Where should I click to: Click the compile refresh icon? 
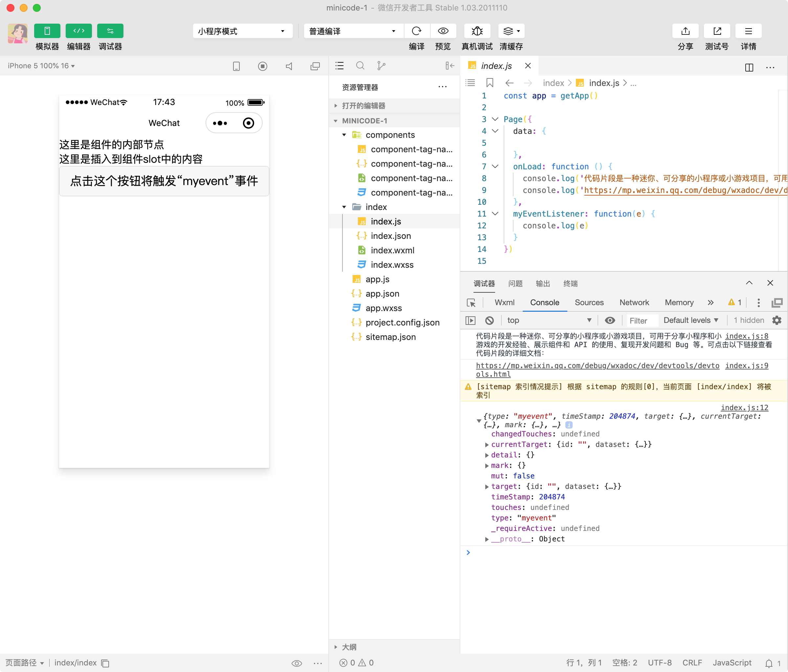(416, 31)
